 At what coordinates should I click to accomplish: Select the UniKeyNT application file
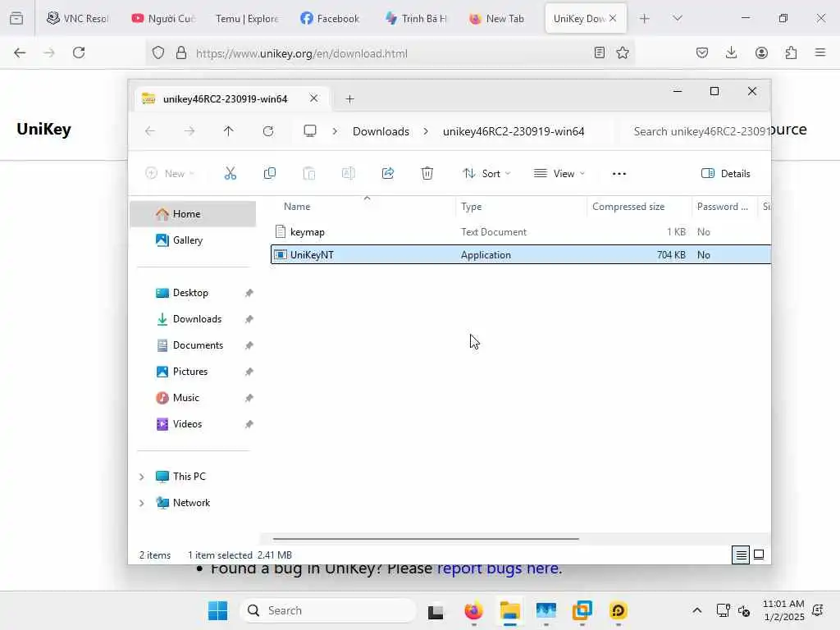tap(521, 254)
